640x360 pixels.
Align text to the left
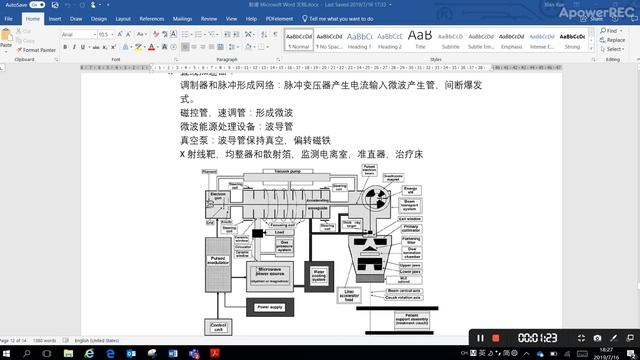(185, 47)
